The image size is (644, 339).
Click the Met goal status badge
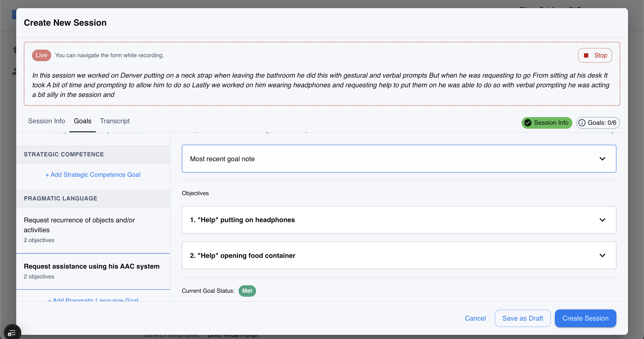click(247, 291)
